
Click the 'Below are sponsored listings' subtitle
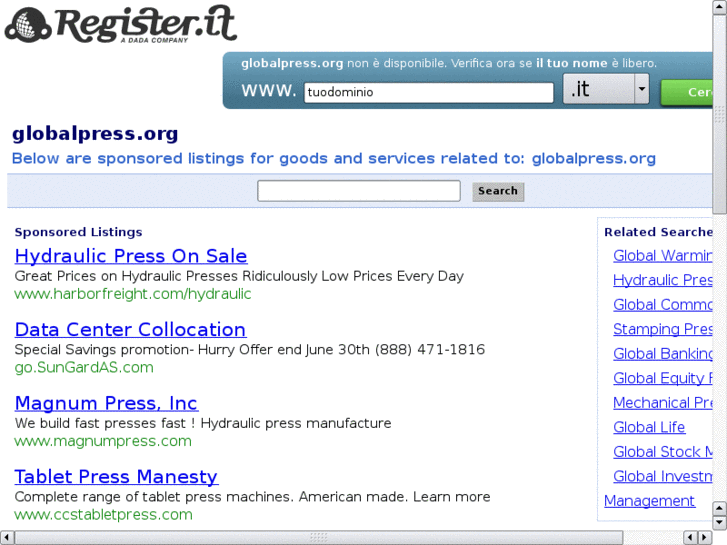click(x=334, y=159)
